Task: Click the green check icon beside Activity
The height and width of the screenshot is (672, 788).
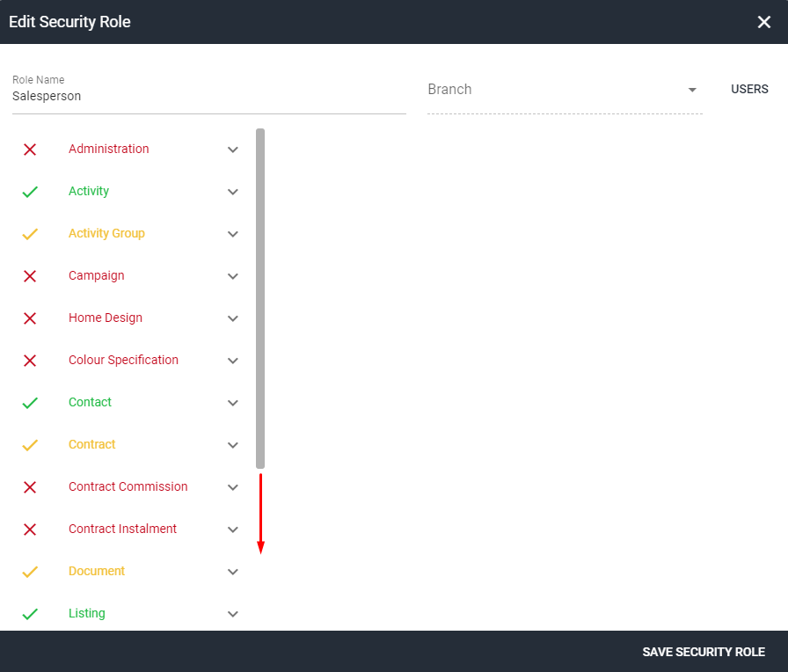Action: click(30, 192)
